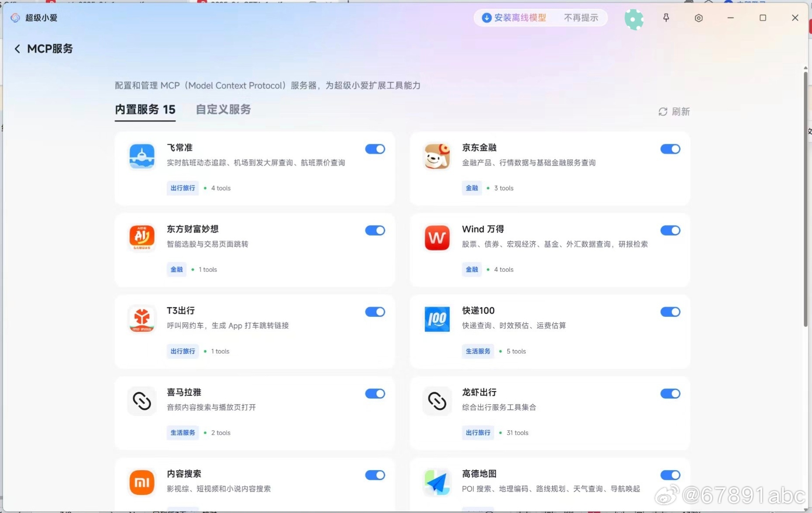Click the 东方财富妙想 service name
Image resolution: width=812 pixels, height=513 pixels.
193,229
